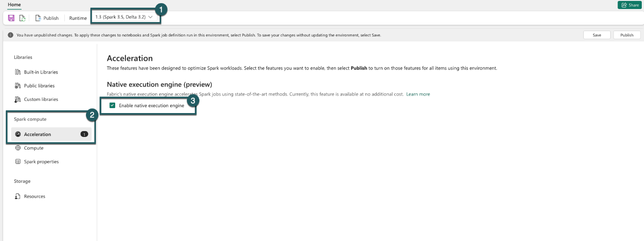
Task: Click the Storage section label
Action: point(22,181)
